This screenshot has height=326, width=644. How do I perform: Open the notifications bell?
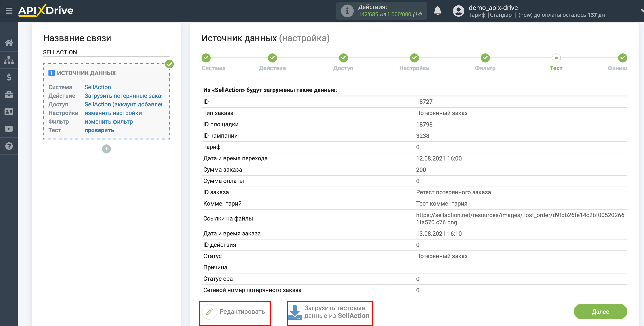[437, 11]
